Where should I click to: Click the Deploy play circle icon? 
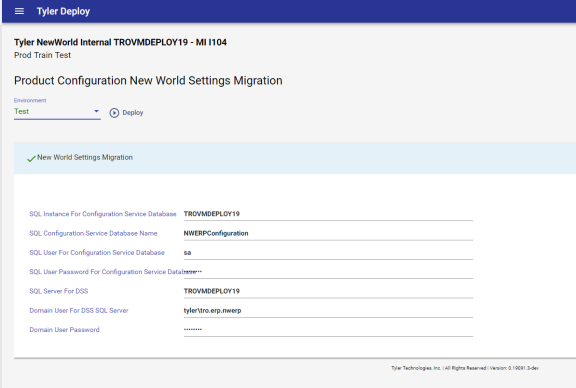pos(114,113)
